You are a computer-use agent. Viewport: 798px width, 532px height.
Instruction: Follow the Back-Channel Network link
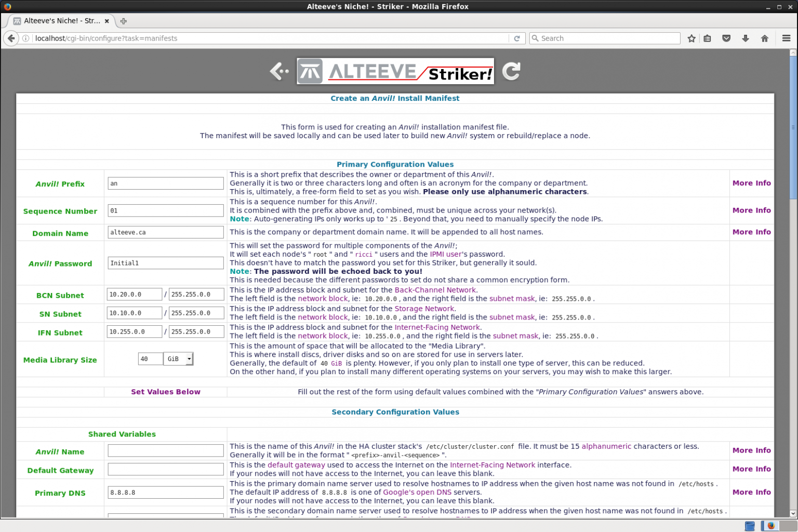435,290
